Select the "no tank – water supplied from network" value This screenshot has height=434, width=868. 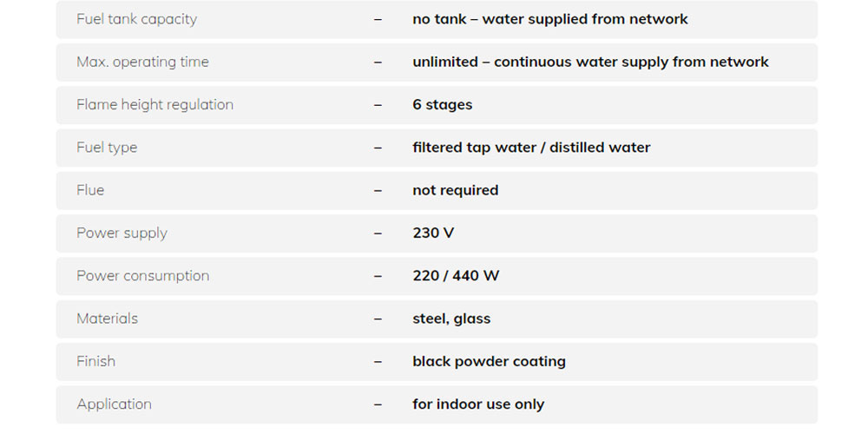549,19
